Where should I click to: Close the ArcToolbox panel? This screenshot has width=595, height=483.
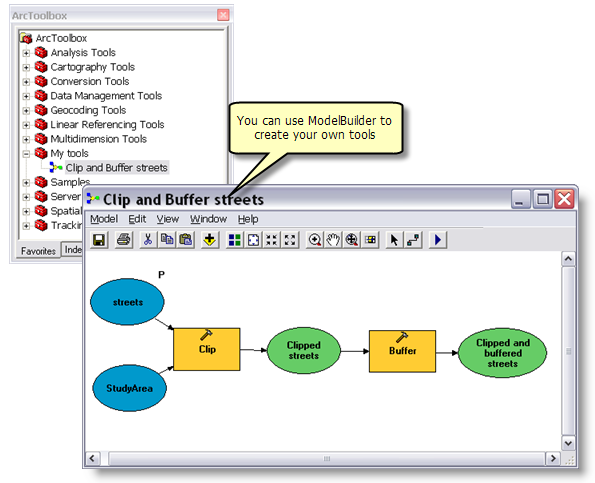223,15
